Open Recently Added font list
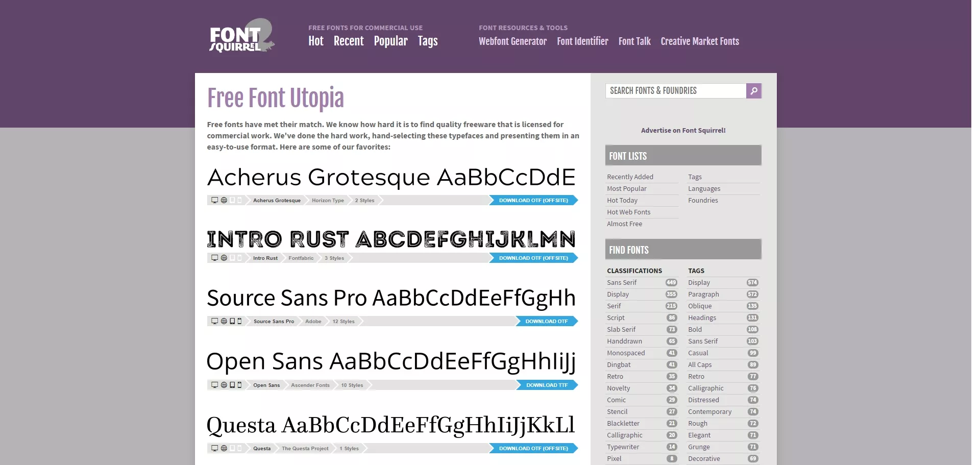This screenshot has height=465, width=980. pos(630,177)
